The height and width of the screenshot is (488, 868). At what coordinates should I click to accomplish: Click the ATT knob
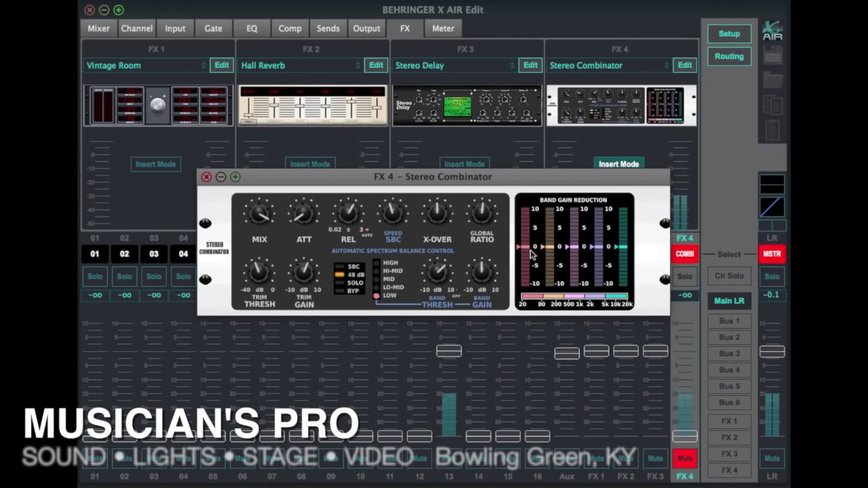(304, 214)
